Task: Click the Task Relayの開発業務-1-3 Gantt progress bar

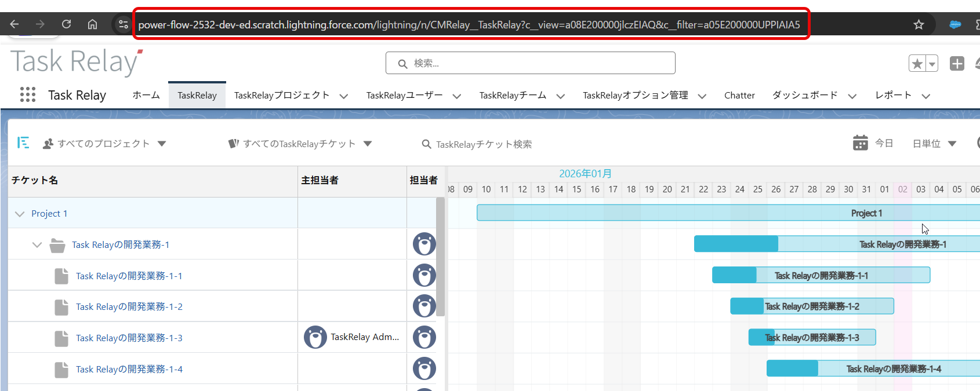Action: tap(812, 337)
